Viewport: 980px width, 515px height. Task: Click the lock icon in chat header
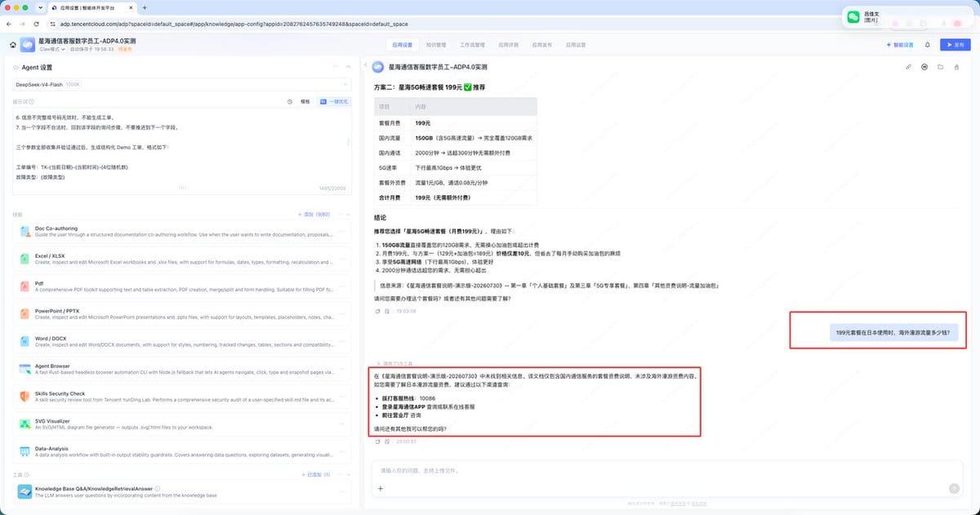tap(955, 67)
